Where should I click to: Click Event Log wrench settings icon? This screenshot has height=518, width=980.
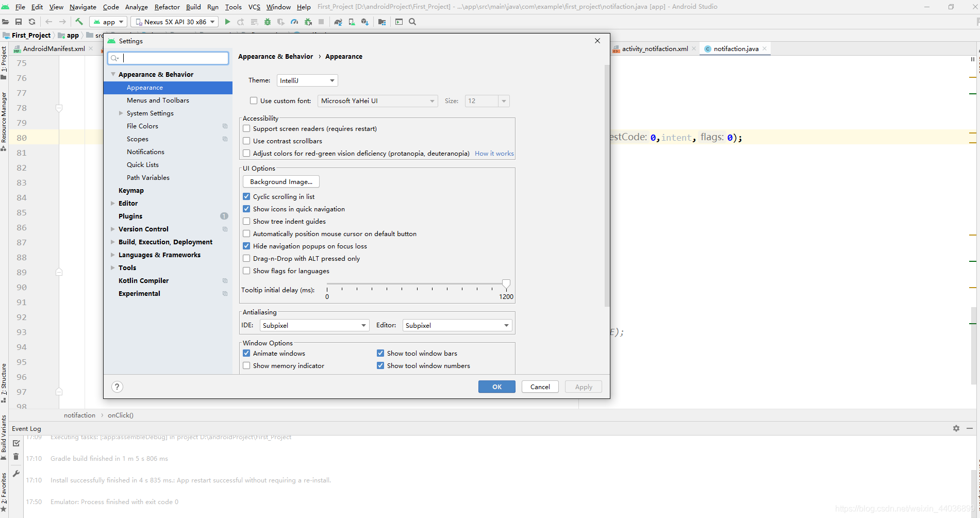[16, 473]
